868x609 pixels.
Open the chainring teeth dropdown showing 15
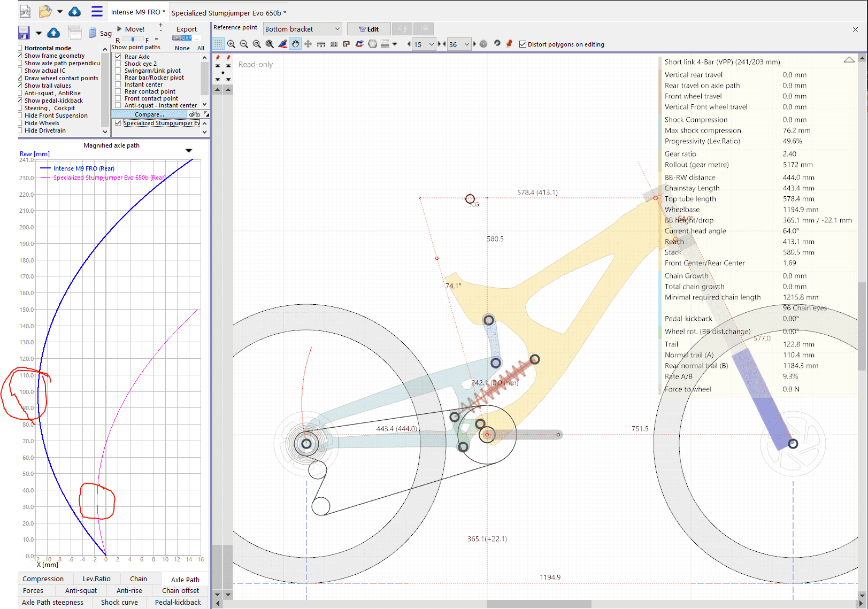(x=424, y=44)
